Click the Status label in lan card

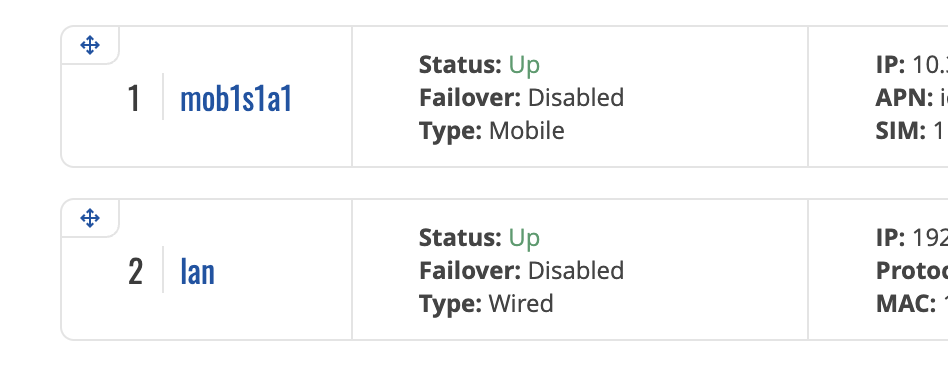point(460,237)
